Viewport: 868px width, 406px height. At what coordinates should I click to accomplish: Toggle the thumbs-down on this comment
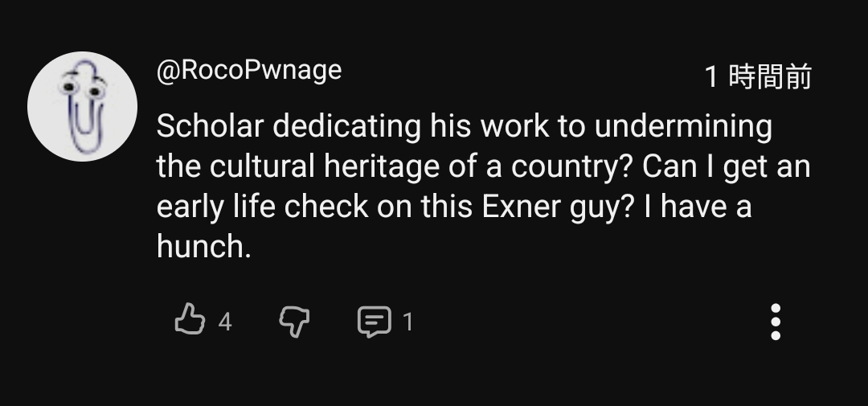(x=293, y=322)
